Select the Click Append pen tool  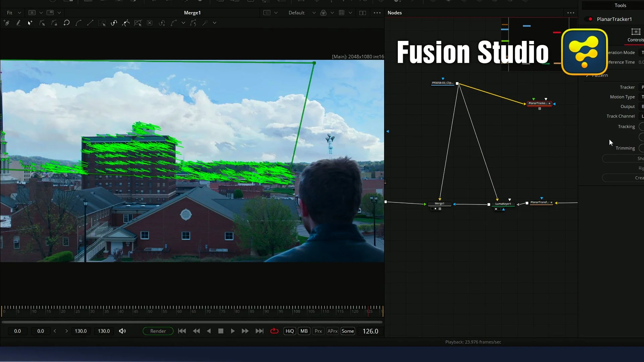(6, 23)
